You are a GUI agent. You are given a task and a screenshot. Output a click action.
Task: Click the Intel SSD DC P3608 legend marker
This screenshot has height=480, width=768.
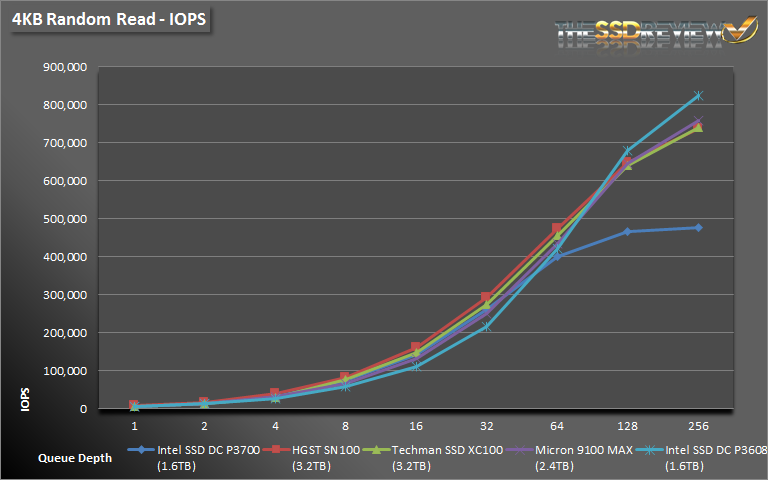tap(649, 449)
